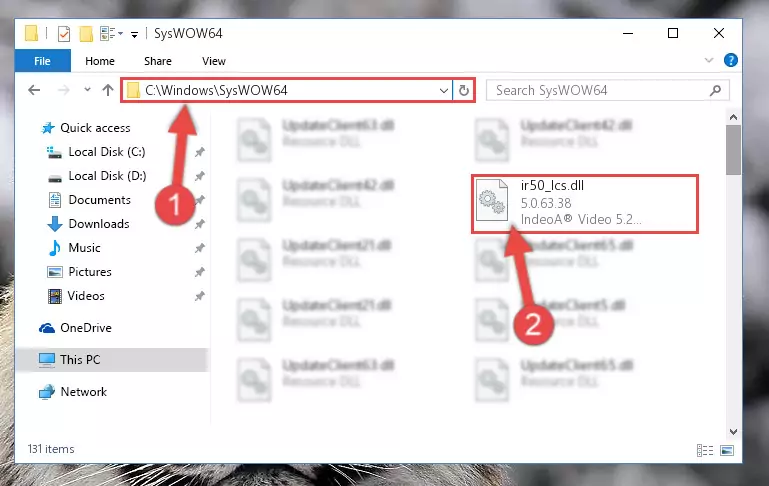Screen dimensions: 769x486
Task: Unpin Local Disk (C:) pin icon
Action: coord(199,152)
